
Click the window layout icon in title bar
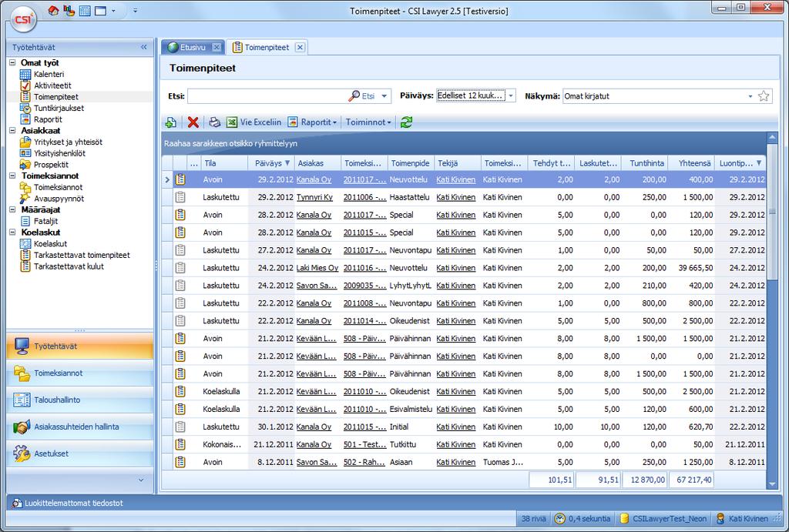click(101, 11)
